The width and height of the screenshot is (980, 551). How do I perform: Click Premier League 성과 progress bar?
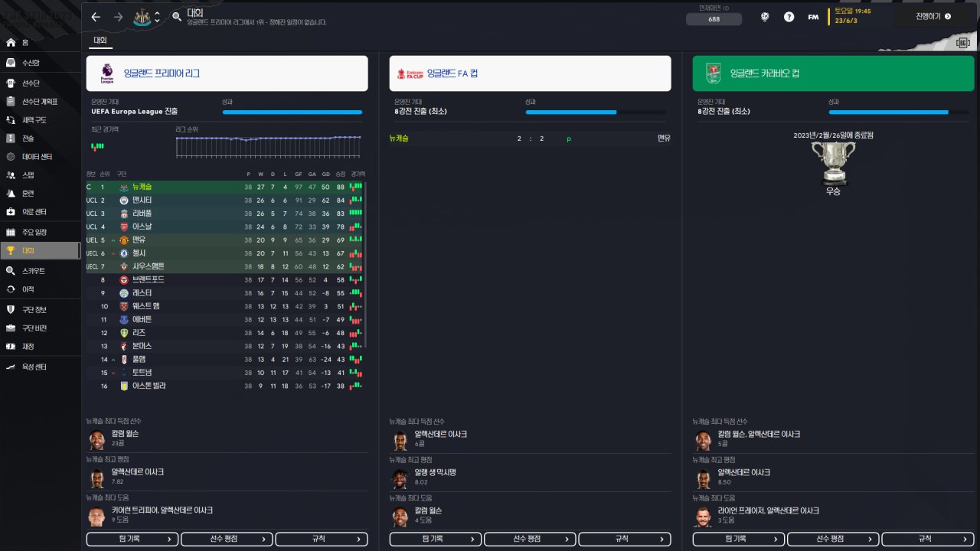[x=292, y=112]
